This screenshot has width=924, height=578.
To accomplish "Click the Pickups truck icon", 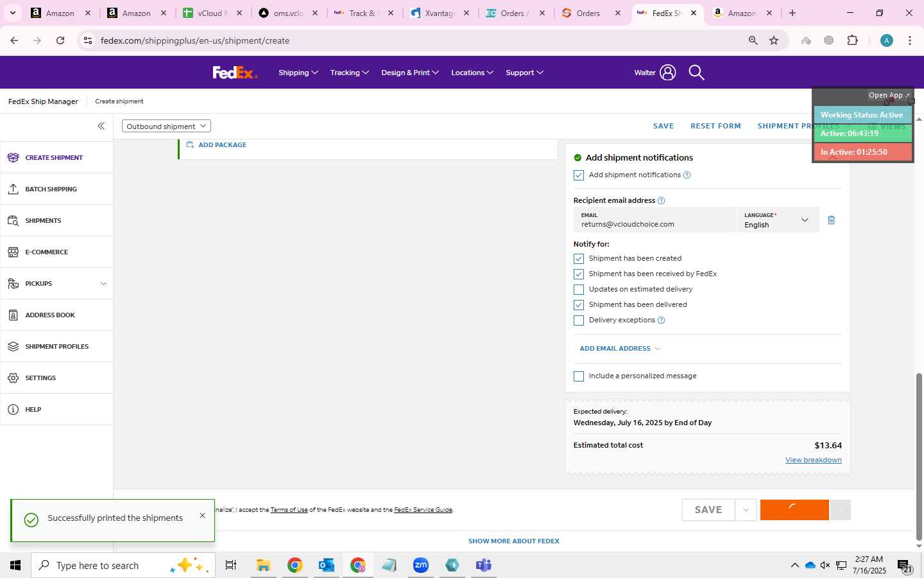I will tap(13, 283).
